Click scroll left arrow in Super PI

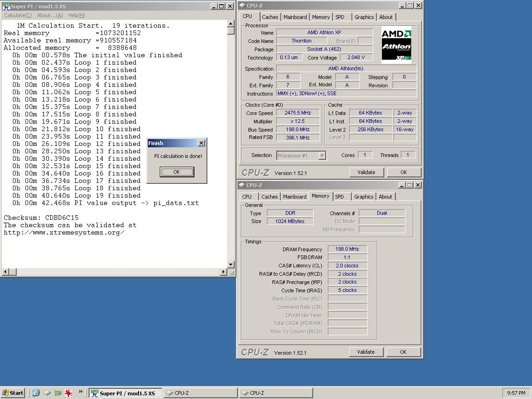(6, 272)
